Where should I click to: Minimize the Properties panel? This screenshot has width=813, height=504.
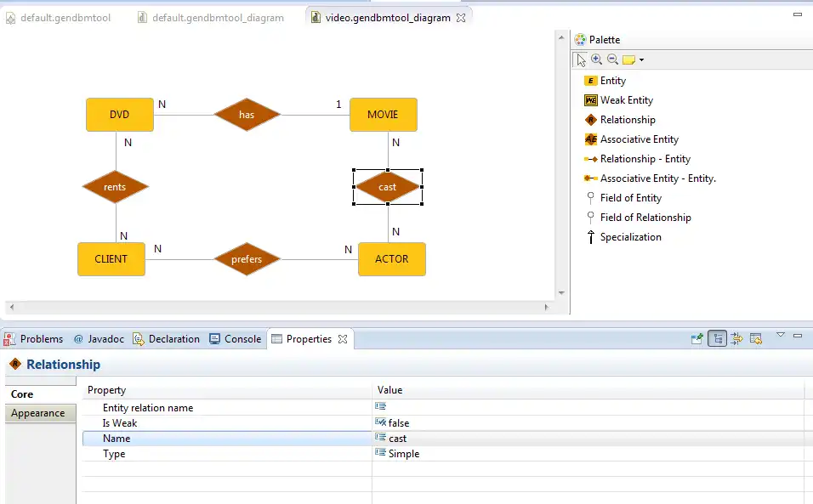click(x=798, y=336)
